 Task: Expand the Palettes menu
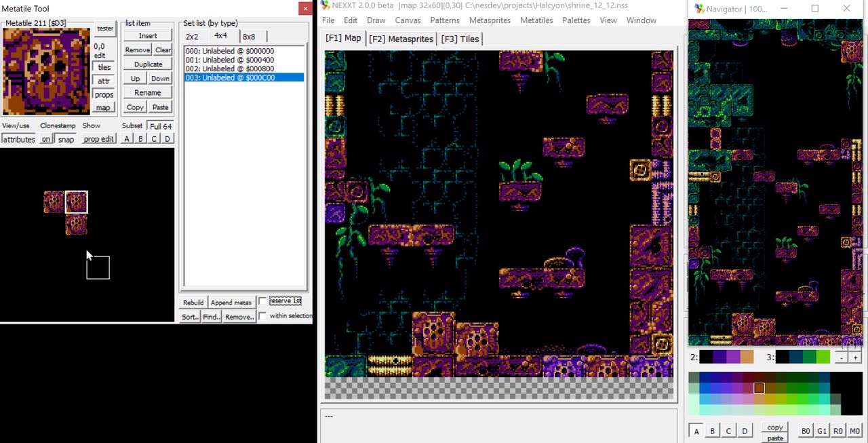click(576, 20)
